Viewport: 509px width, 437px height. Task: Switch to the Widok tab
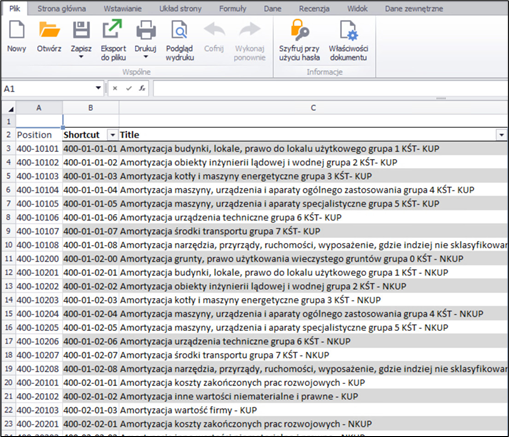pyautogui.click(x=357, y=9)
